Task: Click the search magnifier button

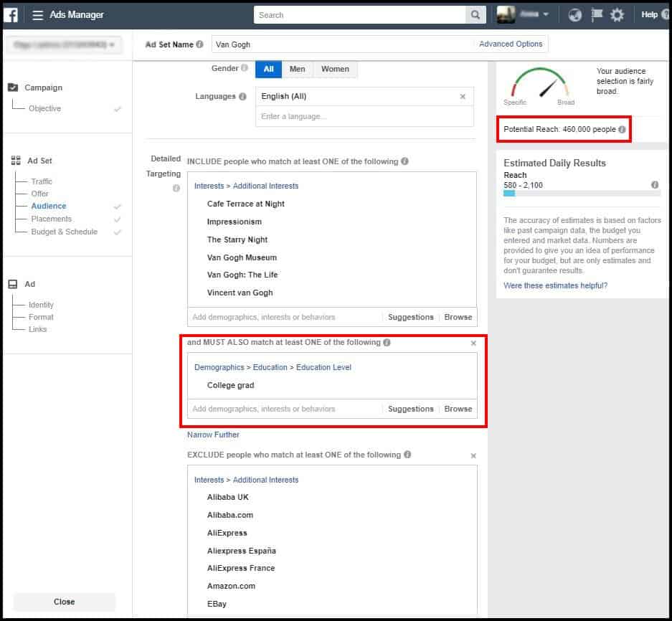Action: tap(475, 15)
